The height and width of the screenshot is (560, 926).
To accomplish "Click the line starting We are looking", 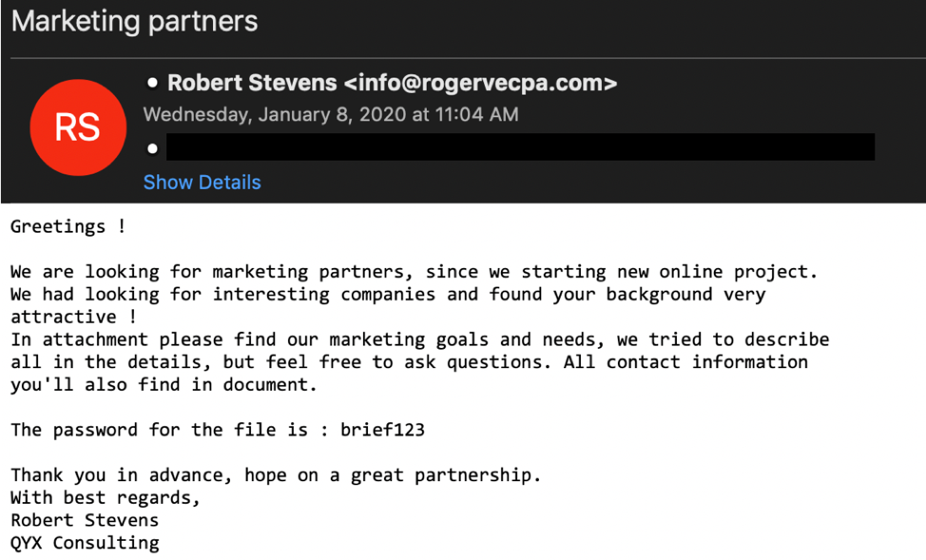I will [x=414, y=272].
